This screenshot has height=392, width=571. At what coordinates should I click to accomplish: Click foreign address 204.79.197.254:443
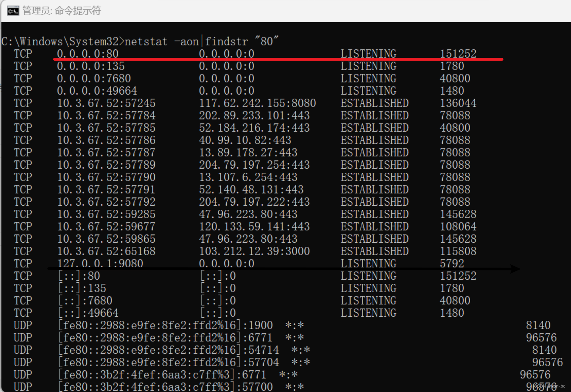point(254,165)
